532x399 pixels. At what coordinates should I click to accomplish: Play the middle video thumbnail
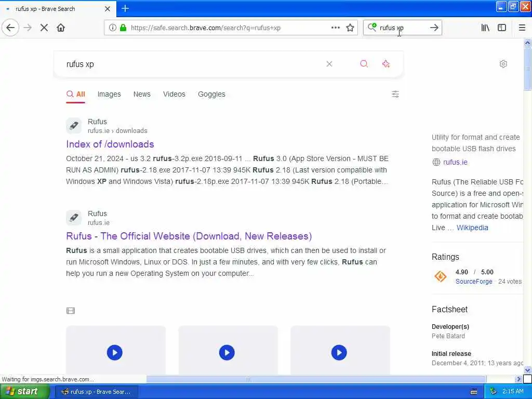point(227,353)
